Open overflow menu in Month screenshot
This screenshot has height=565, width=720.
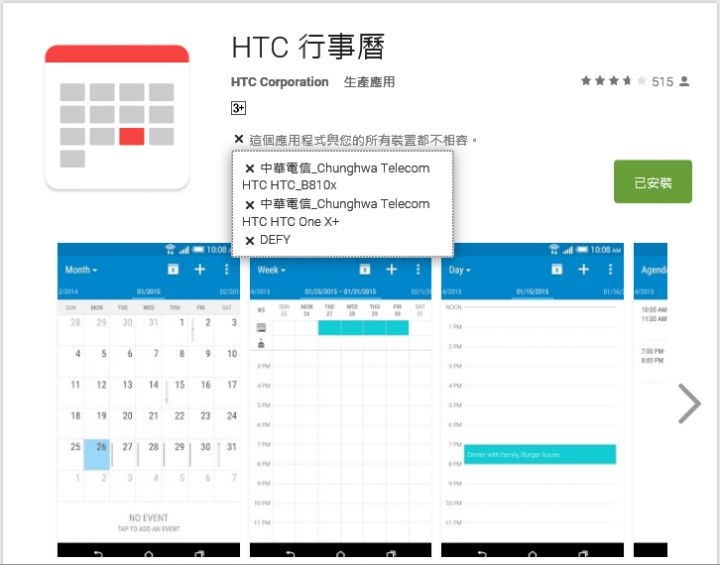point(226,269)
